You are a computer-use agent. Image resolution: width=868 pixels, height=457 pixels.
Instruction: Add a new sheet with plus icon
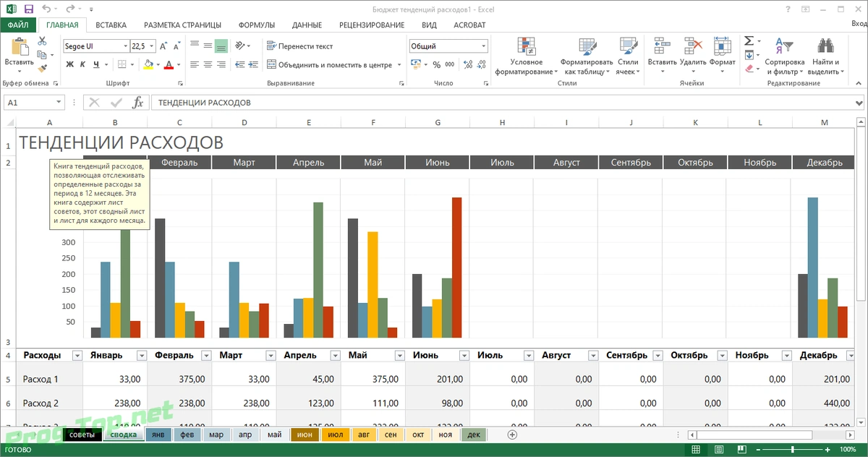point(512,435)
